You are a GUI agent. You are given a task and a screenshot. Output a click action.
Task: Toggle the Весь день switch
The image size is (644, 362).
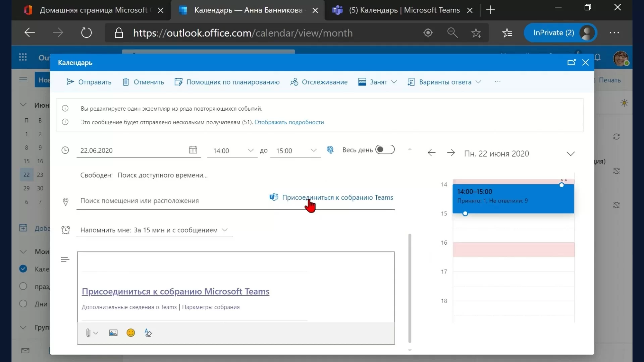tap(385, 149)
